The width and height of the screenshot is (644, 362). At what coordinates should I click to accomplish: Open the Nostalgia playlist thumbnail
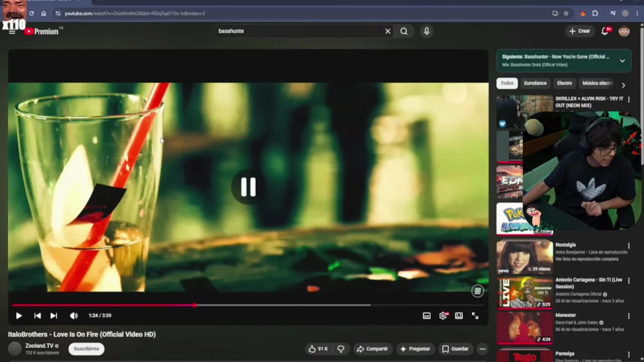tap(524, 257)
